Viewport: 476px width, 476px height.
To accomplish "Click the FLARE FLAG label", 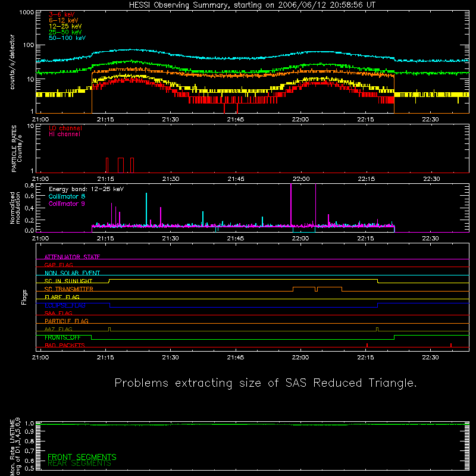I will 62,297.
